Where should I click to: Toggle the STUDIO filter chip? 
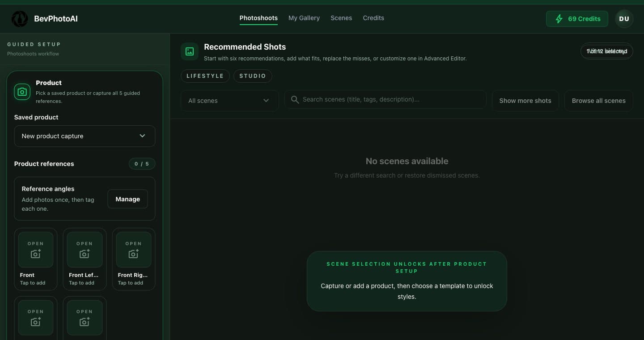point(253,76)
